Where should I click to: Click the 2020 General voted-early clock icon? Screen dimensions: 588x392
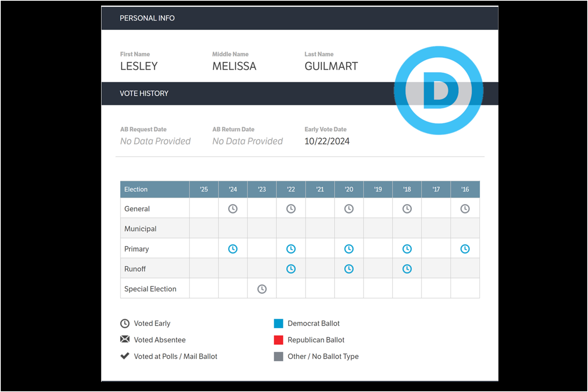[349, 209]
